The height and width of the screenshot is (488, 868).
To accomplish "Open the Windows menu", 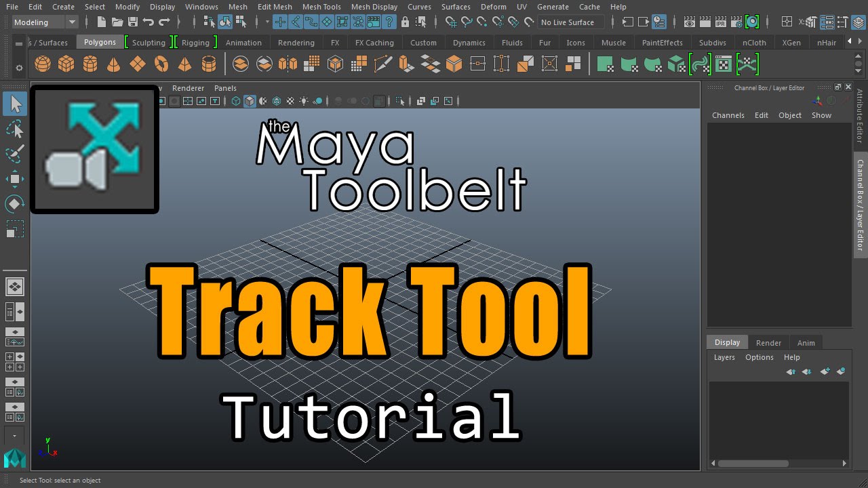I will tap(201, 7).
